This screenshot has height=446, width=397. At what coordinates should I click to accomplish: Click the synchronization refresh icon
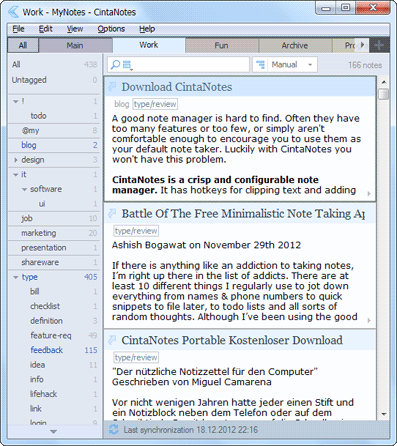114,430
